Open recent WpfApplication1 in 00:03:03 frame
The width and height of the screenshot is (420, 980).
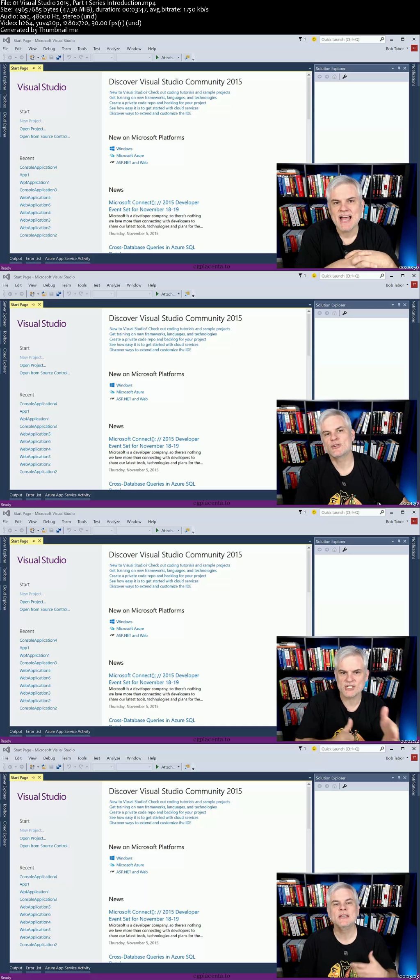[34, 892]
